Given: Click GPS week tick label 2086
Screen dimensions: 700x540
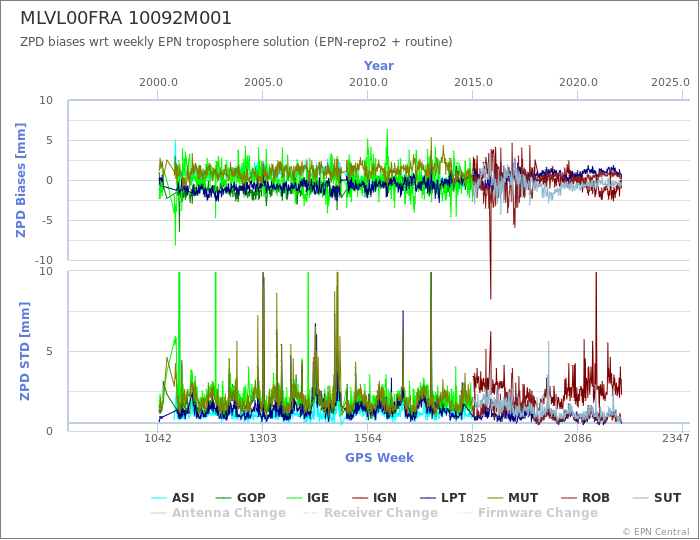Looking at the screenshot, I should coord(578,438).
